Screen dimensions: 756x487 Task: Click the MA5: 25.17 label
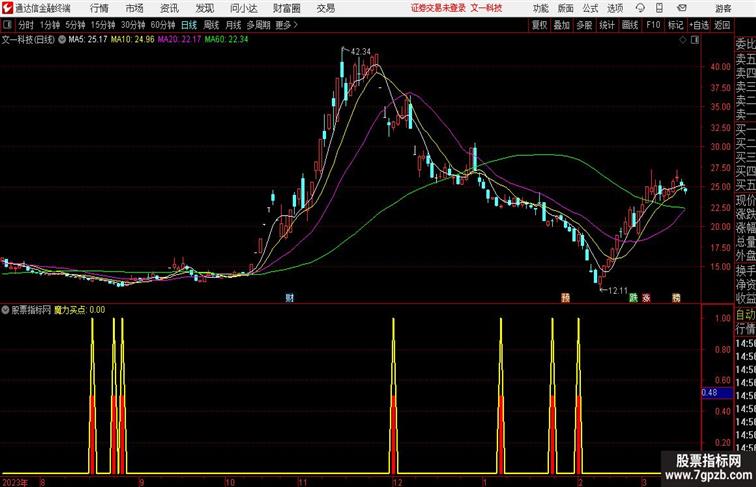88,40
